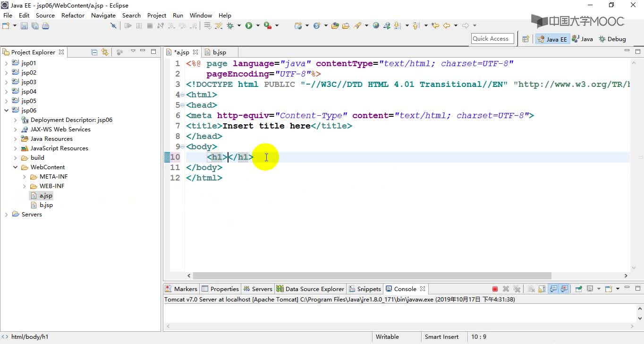Click the Back navigation arrow icon
The height and width of the screenshot is (344, 644).
click(x=446, y=26)
